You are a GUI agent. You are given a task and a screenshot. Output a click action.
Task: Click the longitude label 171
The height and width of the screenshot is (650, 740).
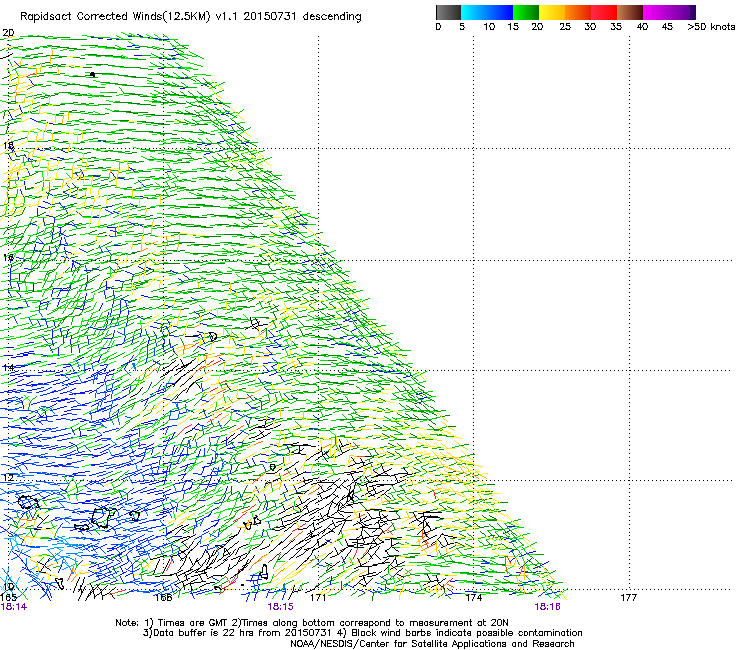click(318, 598)
